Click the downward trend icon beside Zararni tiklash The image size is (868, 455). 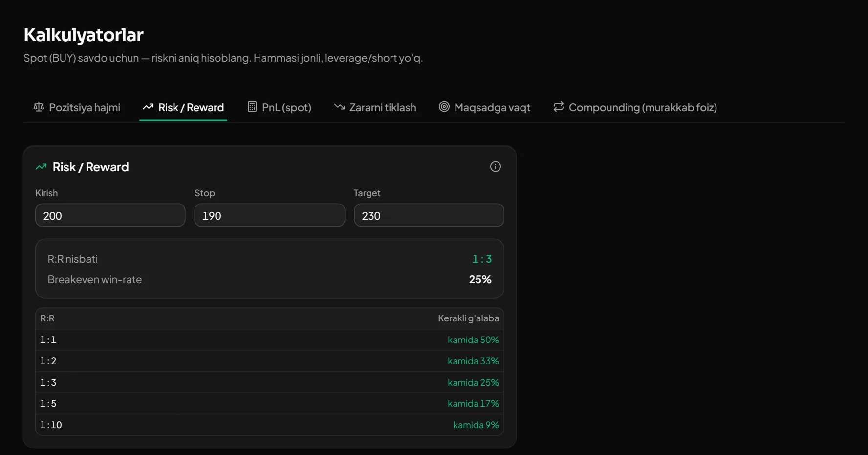339,107
